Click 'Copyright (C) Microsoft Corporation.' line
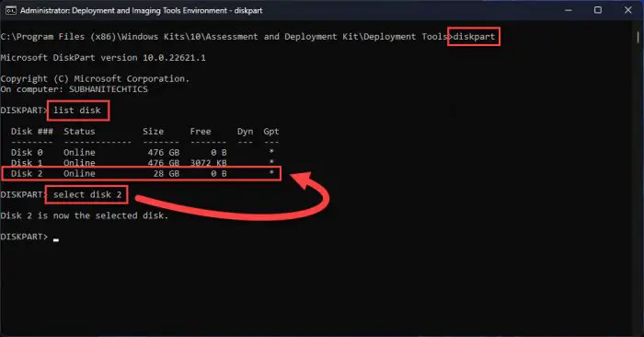Viewport: 644px width, 337px height. pos(95,78)
